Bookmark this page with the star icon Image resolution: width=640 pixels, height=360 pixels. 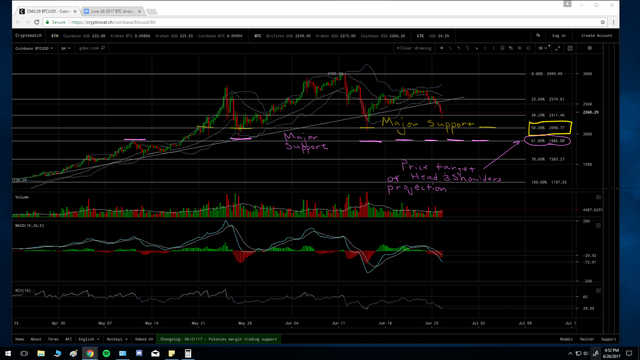coord(602,22)
